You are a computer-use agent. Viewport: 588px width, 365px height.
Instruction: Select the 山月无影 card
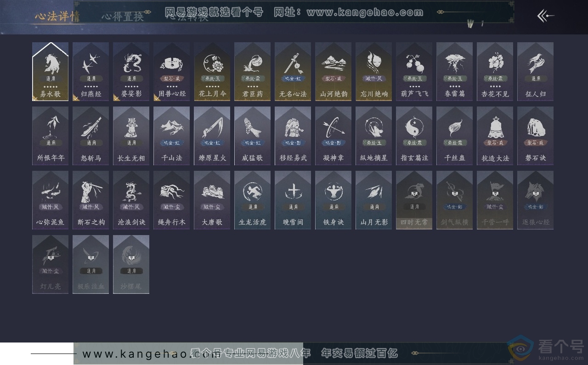tap(374, 200)
